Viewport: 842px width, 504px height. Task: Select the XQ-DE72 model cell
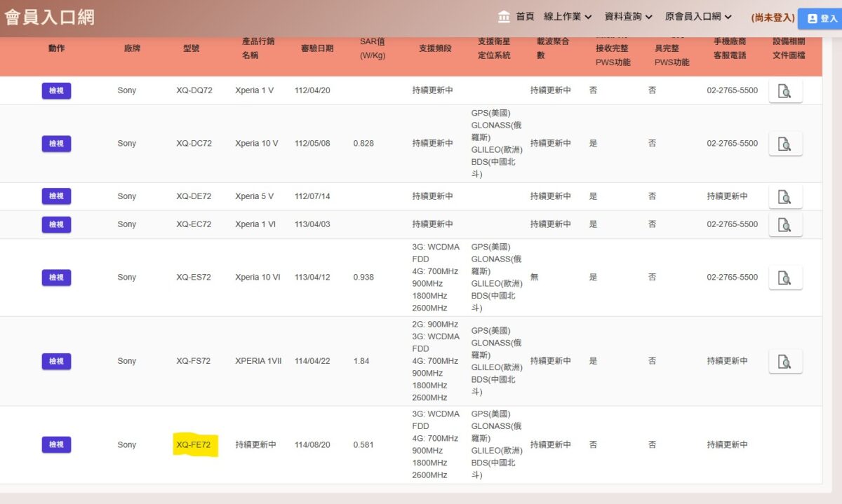click(x=194, y=196)
